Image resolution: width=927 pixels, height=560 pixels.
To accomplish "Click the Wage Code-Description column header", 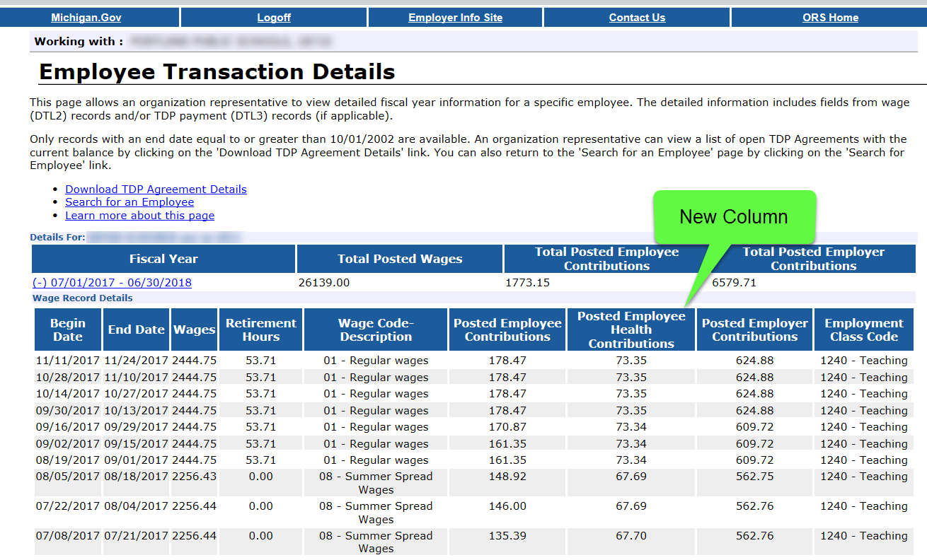I will [x=375, y=330].
